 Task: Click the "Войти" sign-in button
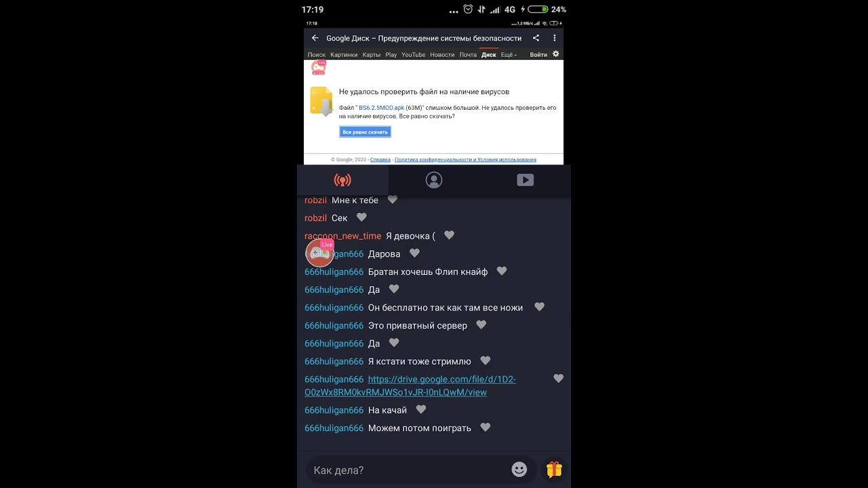coord(538,55)
